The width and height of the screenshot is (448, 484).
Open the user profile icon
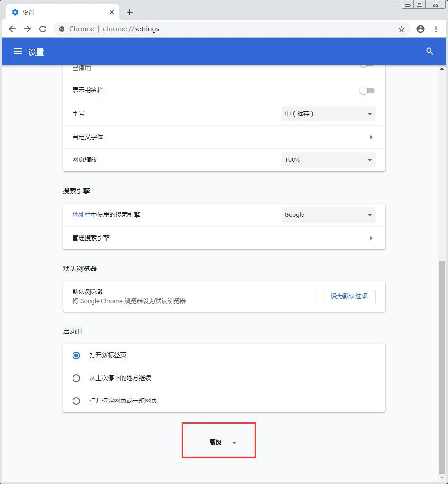pos(420,29)
